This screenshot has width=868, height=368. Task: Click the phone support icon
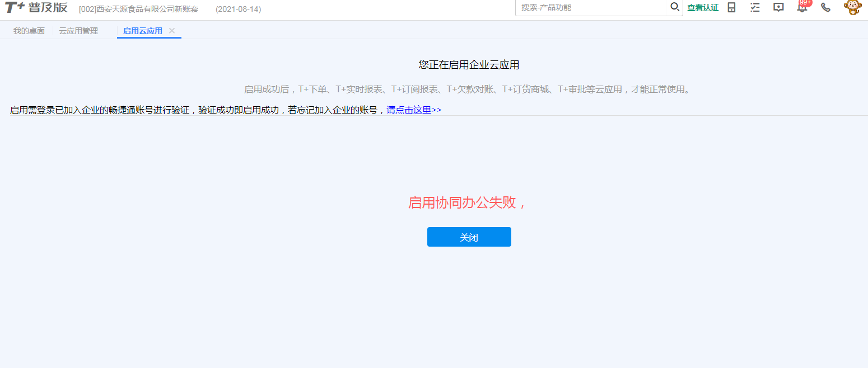[826, 7]
